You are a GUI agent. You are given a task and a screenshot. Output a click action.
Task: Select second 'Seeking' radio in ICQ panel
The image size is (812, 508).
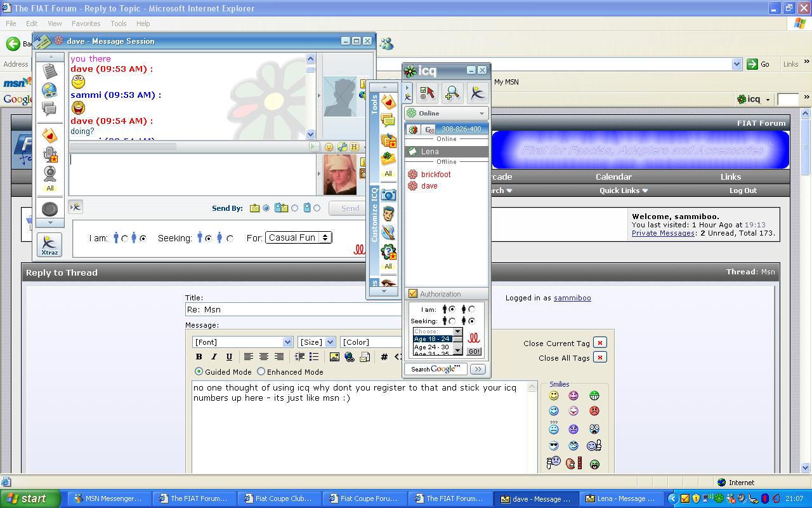coord(471,321)
